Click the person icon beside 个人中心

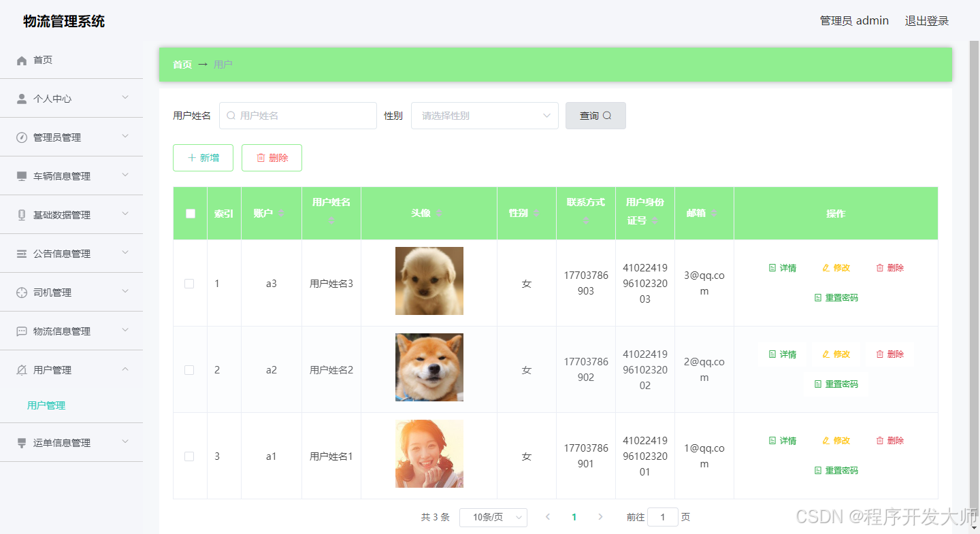(22, 99)
